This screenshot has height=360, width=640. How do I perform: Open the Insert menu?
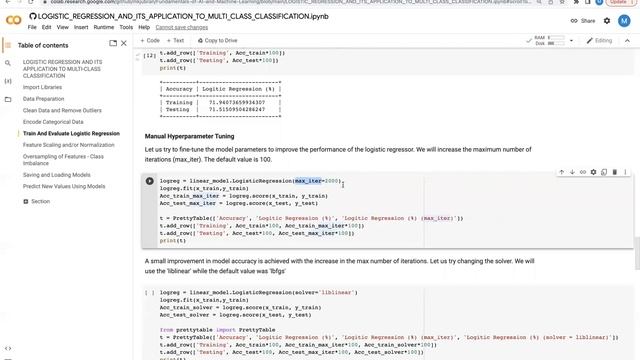click(x=81, y=27)
